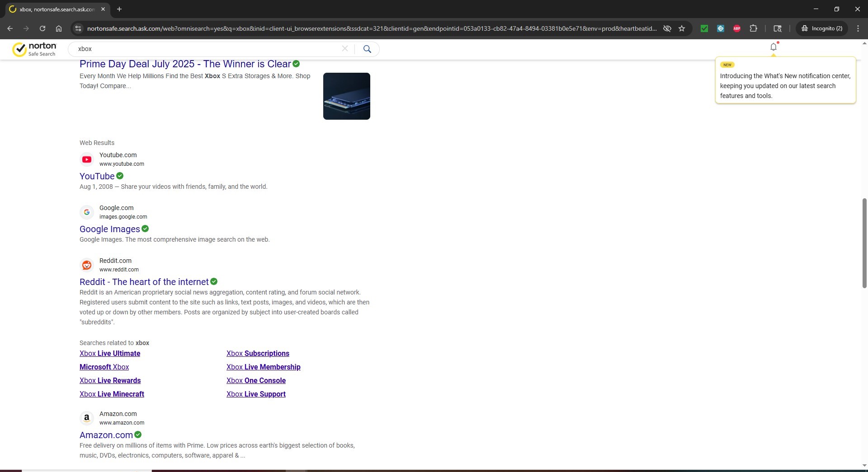Open the SSD product thumbnail image

(x=347, y=96)
